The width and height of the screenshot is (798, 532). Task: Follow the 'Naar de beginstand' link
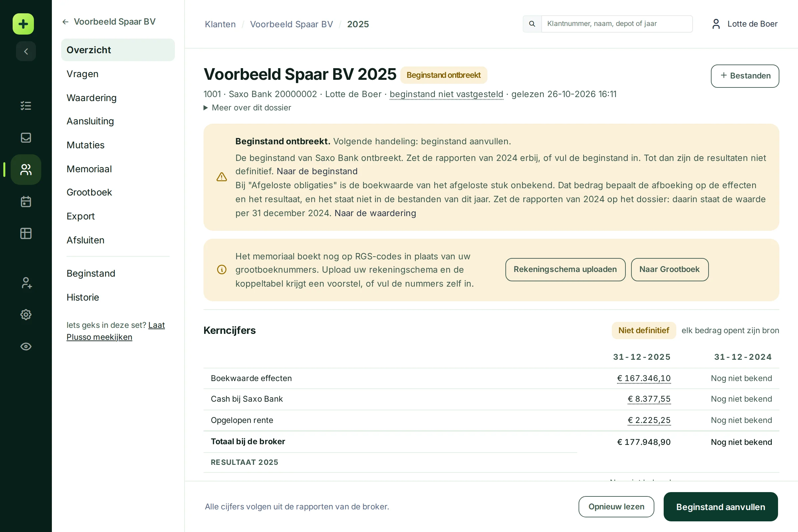point(317,171)
